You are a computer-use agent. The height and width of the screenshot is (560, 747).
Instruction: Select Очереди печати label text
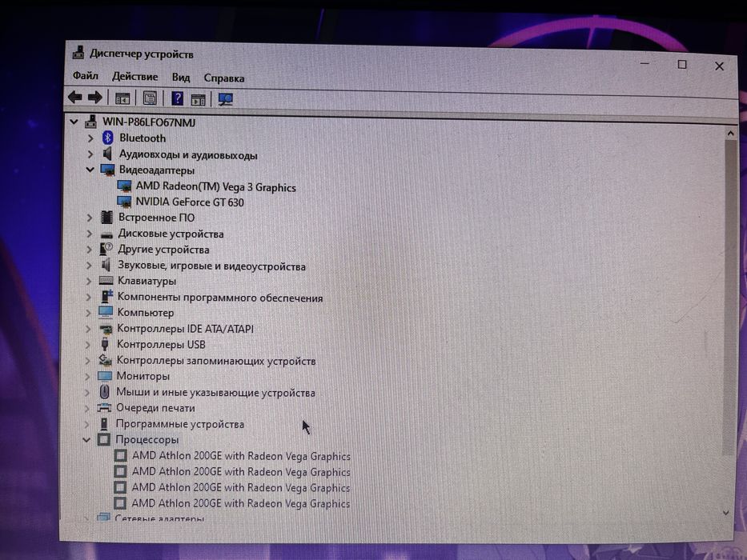[x=156, y=408]
